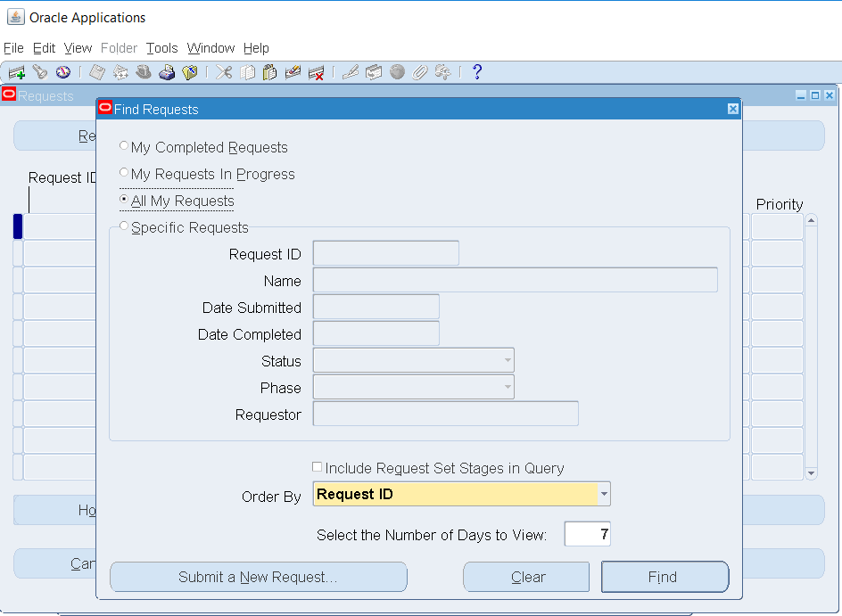The width and height of the screenshot is (842, 616).
Task: Click the Date Submitted field
Action: point(376,307)
